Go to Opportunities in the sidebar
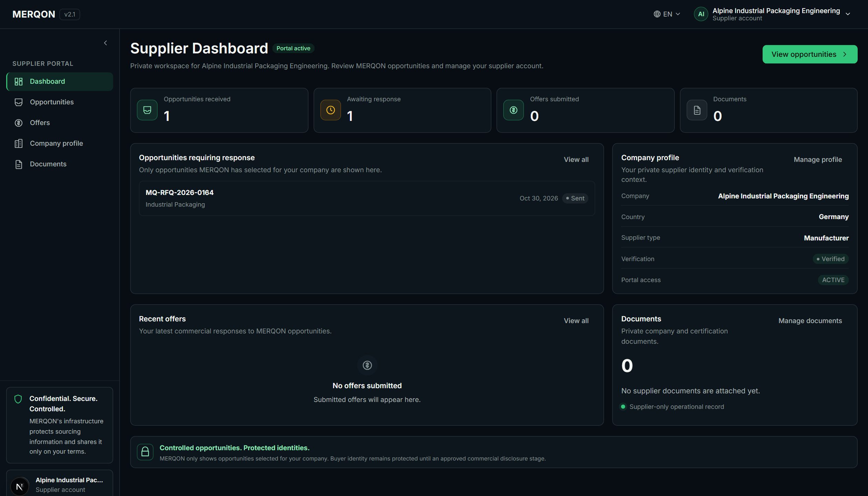Image resolution: width=868 pixels, height=496 pixels. point(60,102)
